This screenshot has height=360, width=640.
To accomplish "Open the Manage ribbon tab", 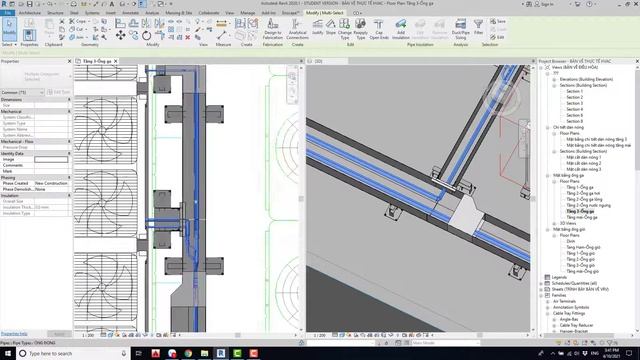I will point(247,13).
